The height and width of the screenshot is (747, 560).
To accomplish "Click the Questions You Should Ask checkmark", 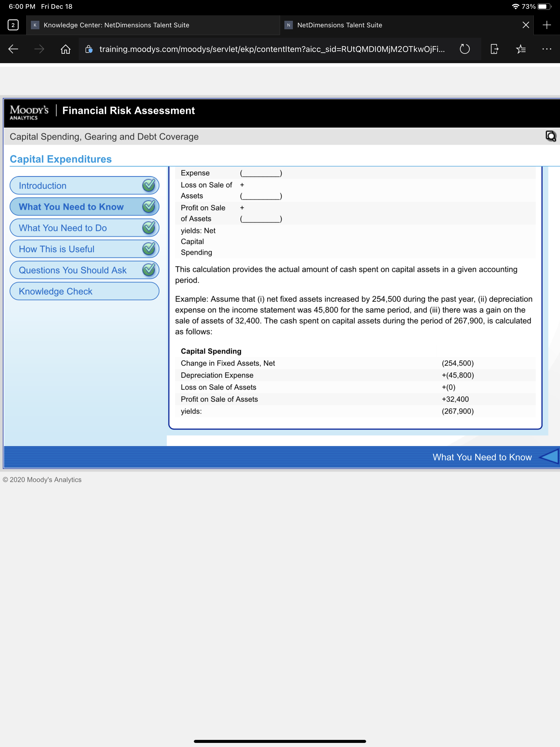I will (x=148, y=270).
